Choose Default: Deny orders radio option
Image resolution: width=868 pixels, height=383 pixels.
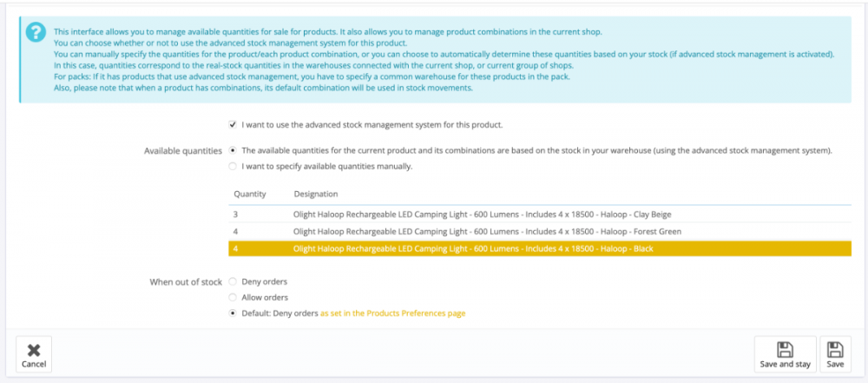pos(233,313)
